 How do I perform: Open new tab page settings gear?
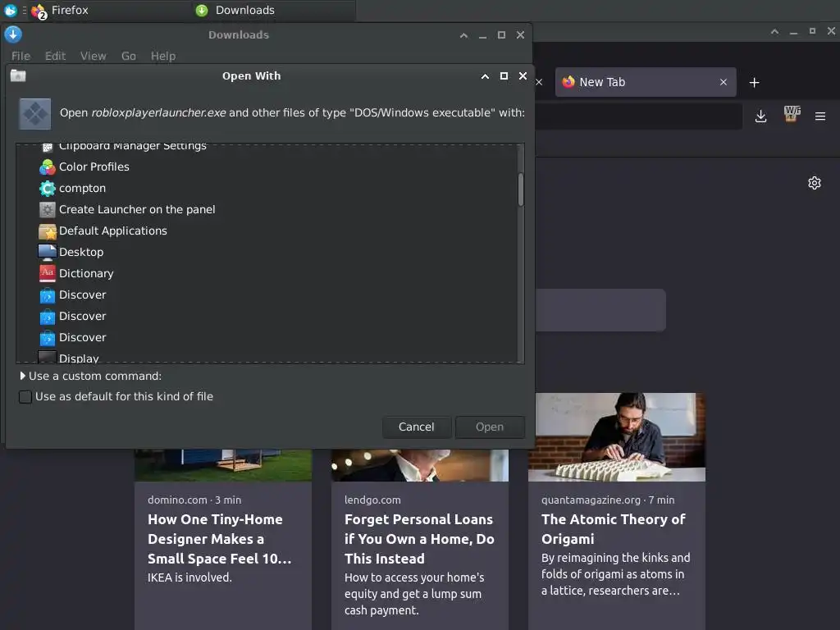tap(815, 183)
